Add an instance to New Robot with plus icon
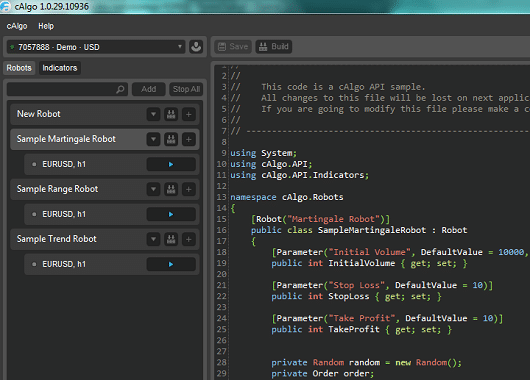 pos(189,114)
